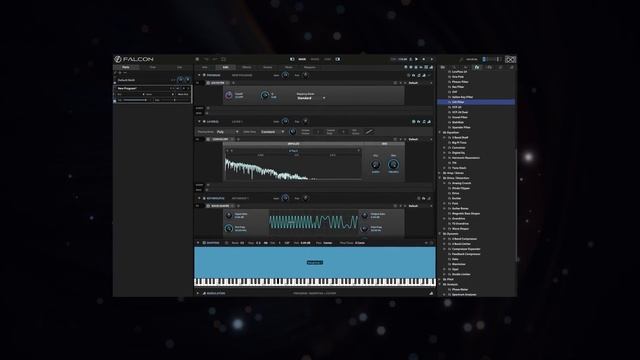The image size is (640, 360).
Task: Collapse the Mapping section triangle
Action: point(198,242)
